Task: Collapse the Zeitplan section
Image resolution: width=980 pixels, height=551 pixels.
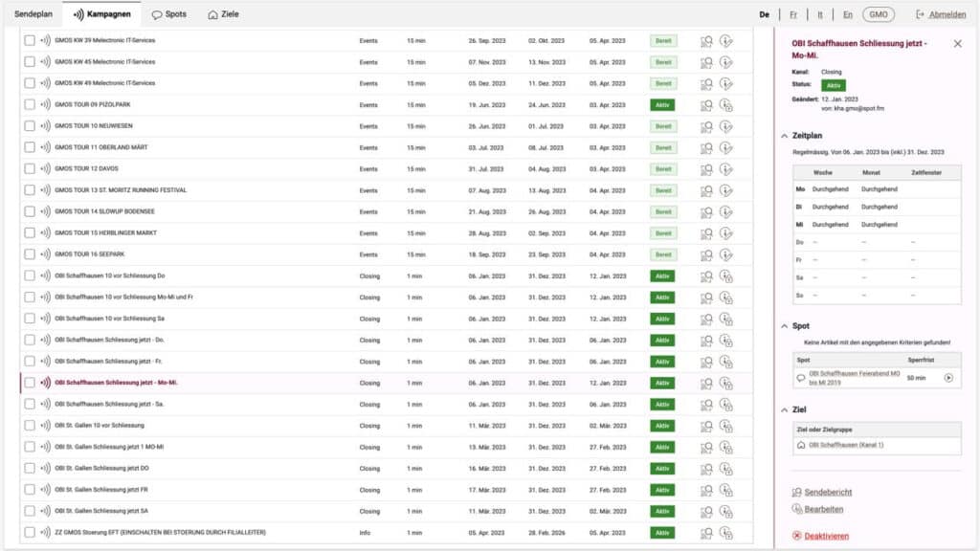Action: click(785, 136)
